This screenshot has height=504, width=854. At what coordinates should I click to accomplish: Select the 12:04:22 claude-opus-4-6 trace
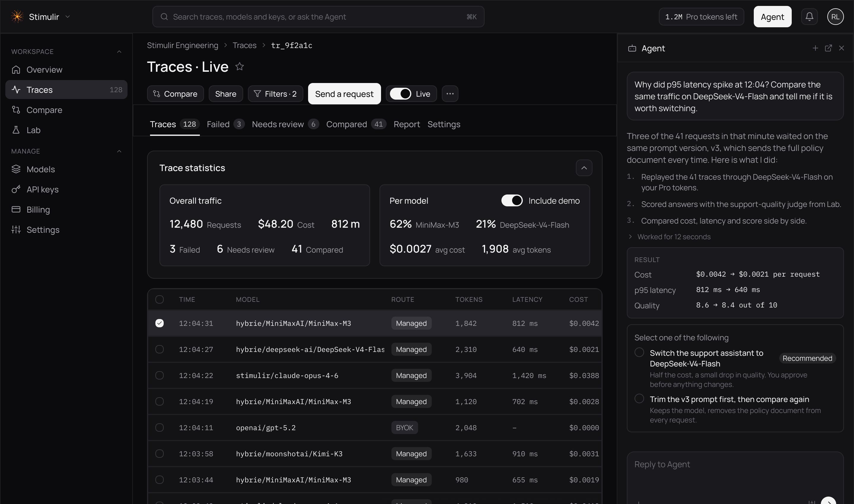tap(159, 375)
